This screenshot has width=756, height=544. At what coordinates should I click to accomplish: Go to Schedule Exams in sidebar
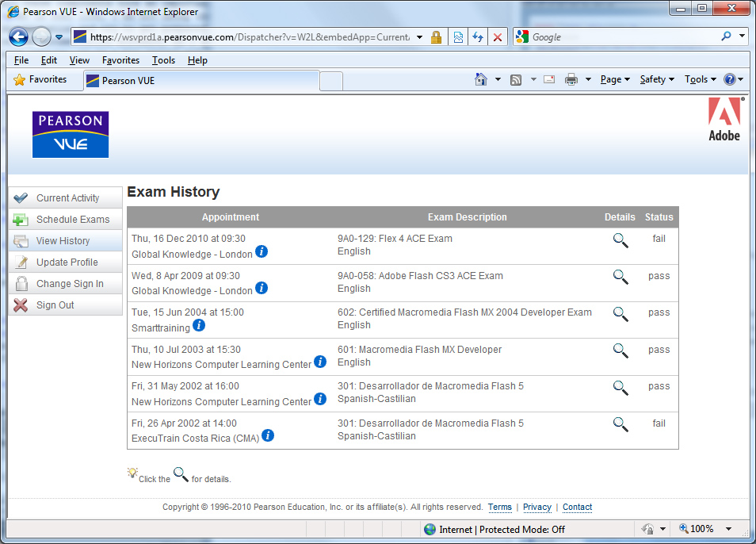pos(72,220)
